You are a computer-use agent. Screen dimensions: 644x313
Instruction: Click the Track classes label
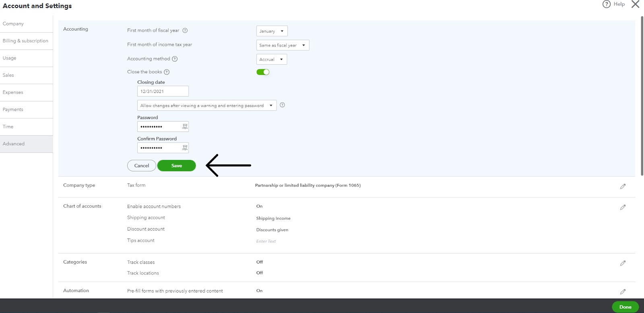click(x=141, y=262)
